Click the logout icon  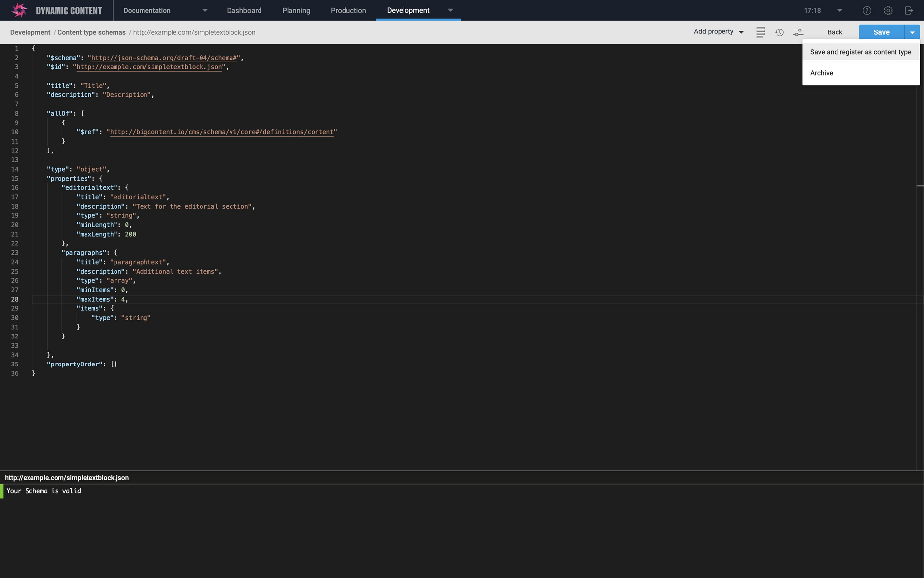pyautogui.click(x=909, y=10)
